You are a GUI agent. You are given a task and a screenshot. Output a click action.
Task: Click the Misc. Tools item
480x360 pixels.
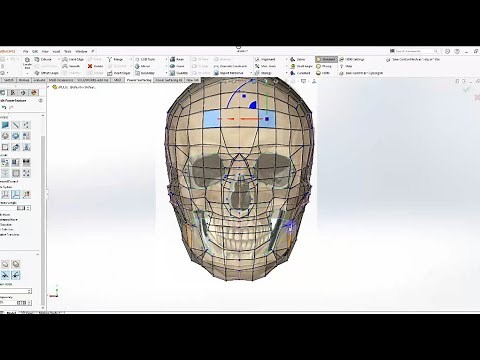265,66
